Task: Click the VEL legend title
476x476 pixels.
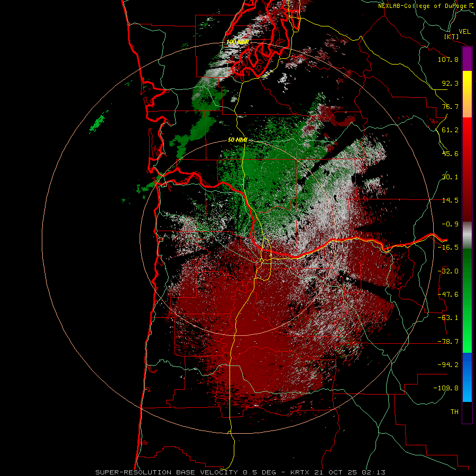Action: coord(464,31)
